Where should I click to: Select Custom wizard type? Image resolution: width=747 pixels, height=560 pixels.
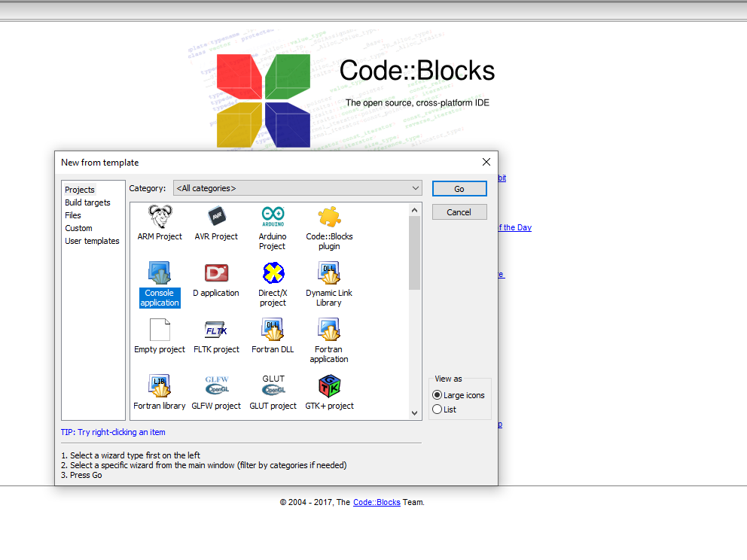(x=78, y=228)
